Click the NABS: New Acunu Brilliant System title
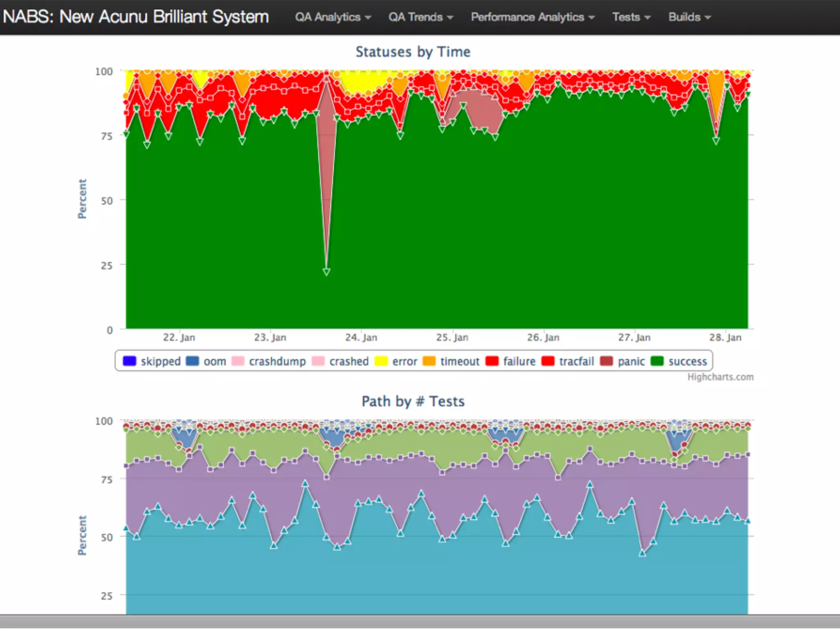This screenshot has width=840, height=630. tap(136, 17)
